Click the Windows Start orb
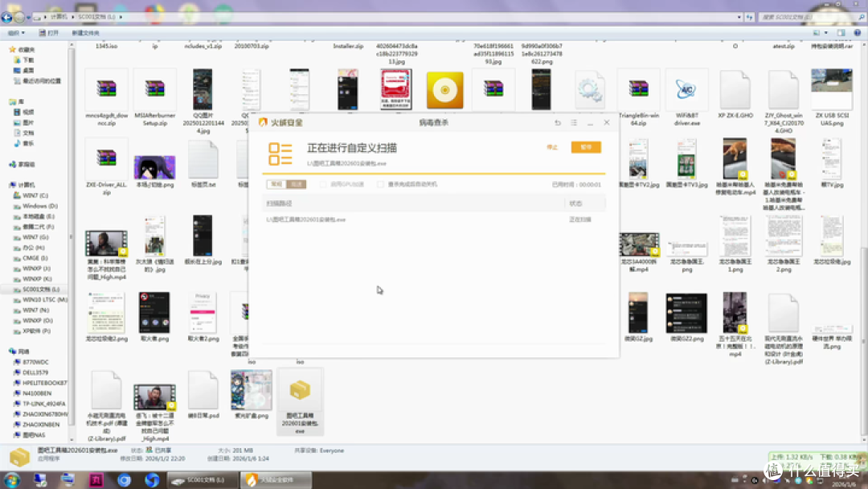The image size is (868, 489). [x=11, y=479]
